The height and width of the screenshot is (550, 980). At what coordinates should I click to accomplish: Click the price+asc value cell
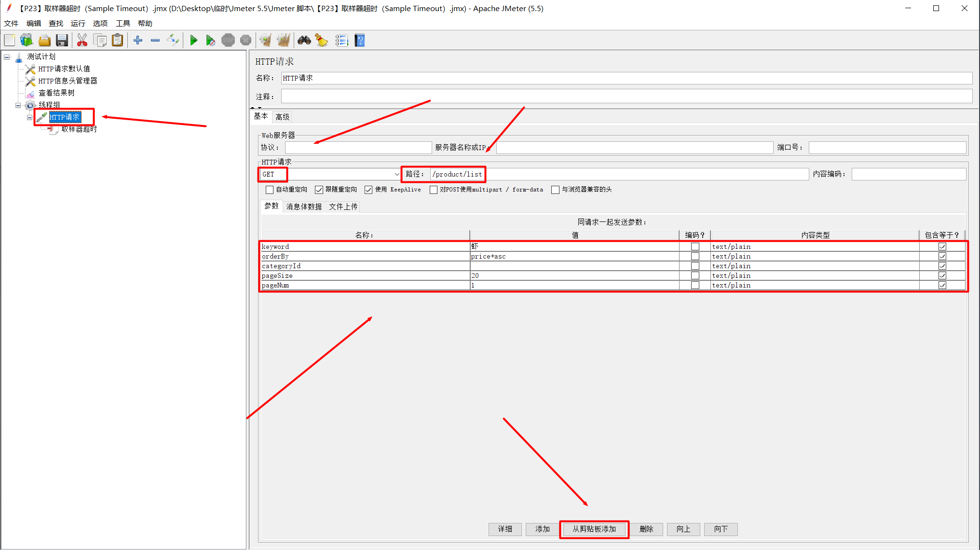[574, 256]
